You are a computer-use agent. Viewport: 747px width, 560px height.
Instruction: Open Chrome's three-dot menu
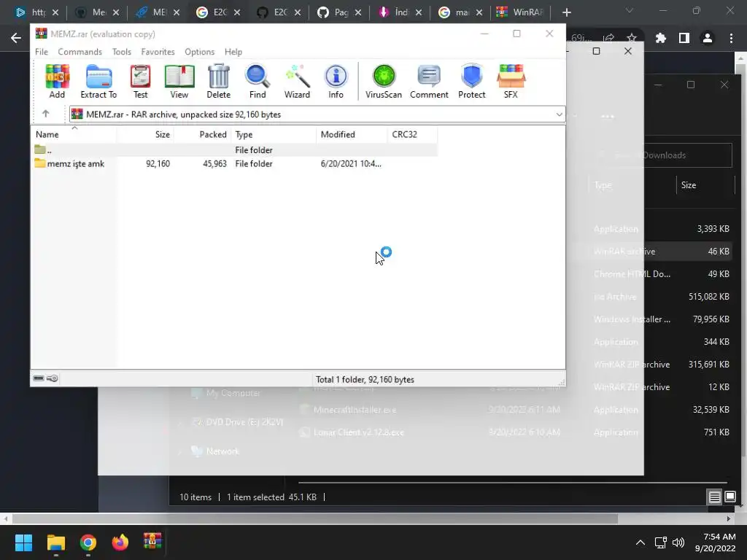click(731, 38)
